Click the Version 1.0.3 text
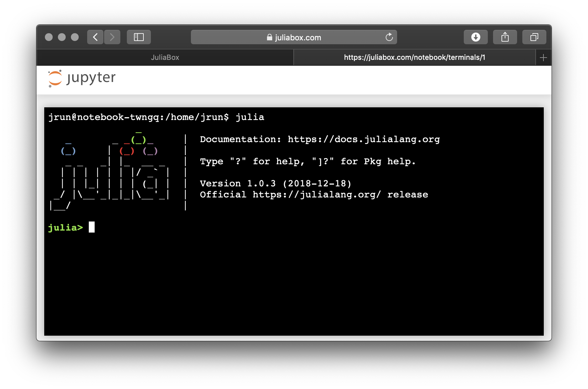The height and width of the screenshot is (389, 588). click(238, 183)
